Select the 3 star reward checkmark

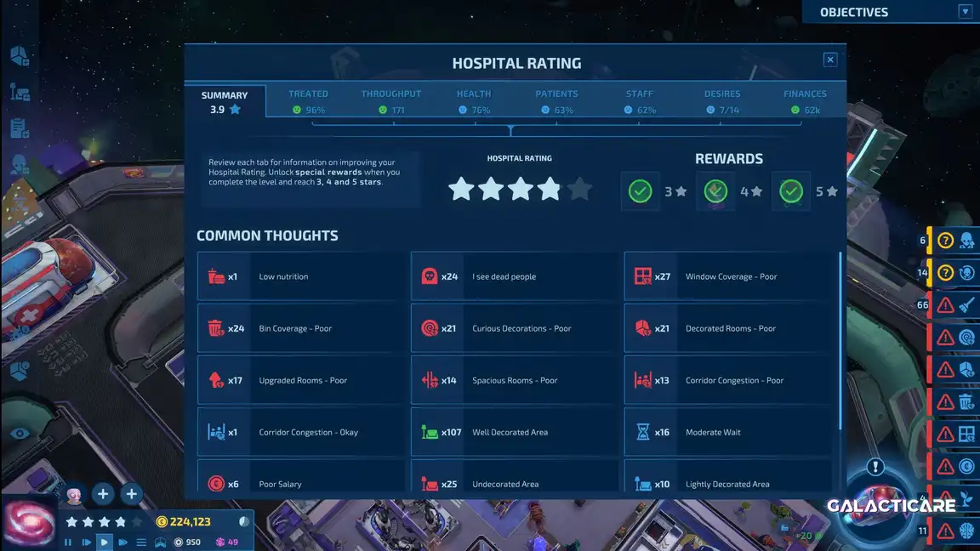pos(640,191)
